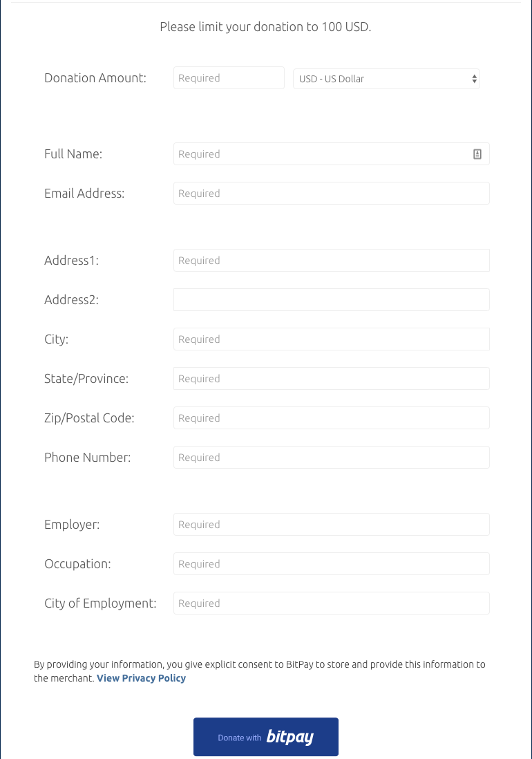Click the Zip/Postal Code input
532x759 pixels.
coord(332,418)
